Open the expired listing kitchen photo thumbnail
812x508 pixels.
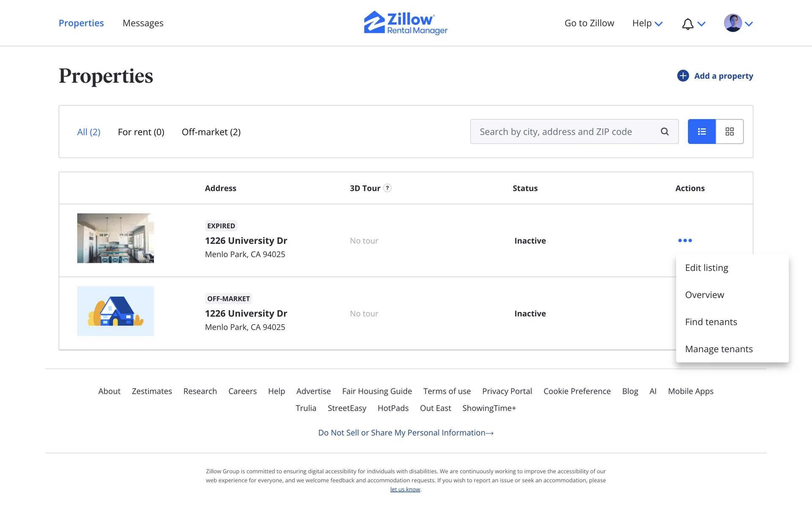coord(115,238)
